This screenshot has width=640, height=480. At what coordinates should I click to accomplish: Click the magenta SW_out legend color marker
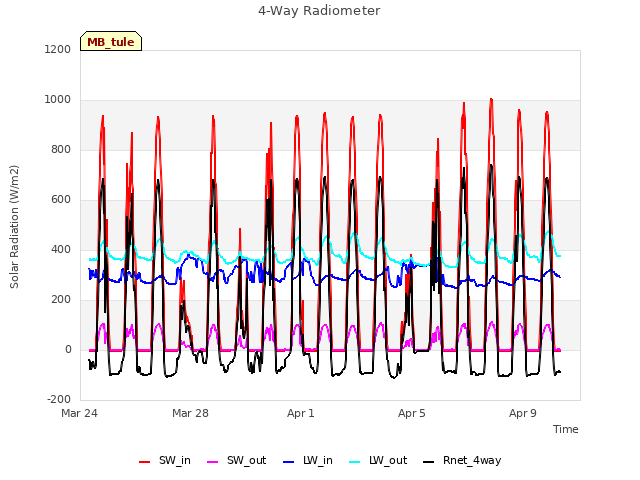coord(213,462)
